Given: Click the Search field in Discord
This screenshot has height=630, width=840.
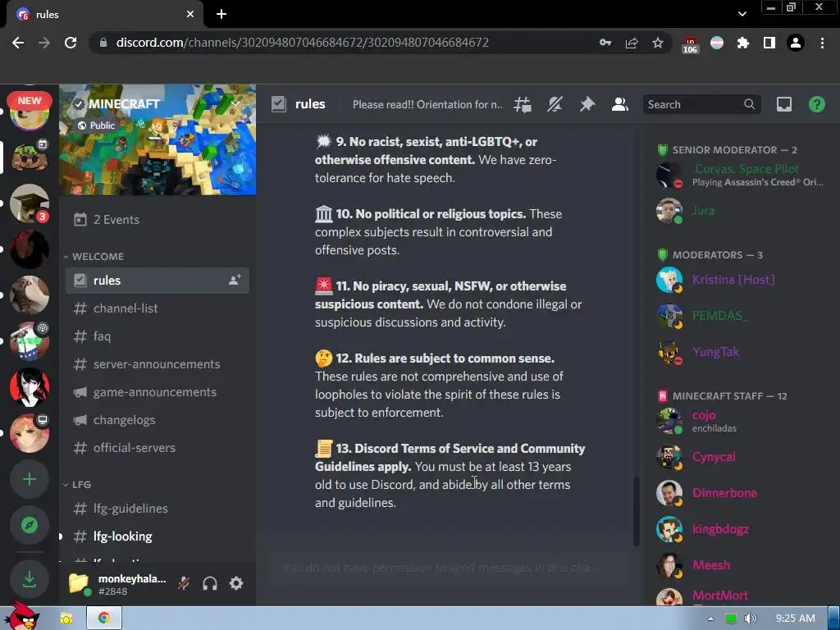Looking at the screenshot, I should click(701, 104).
